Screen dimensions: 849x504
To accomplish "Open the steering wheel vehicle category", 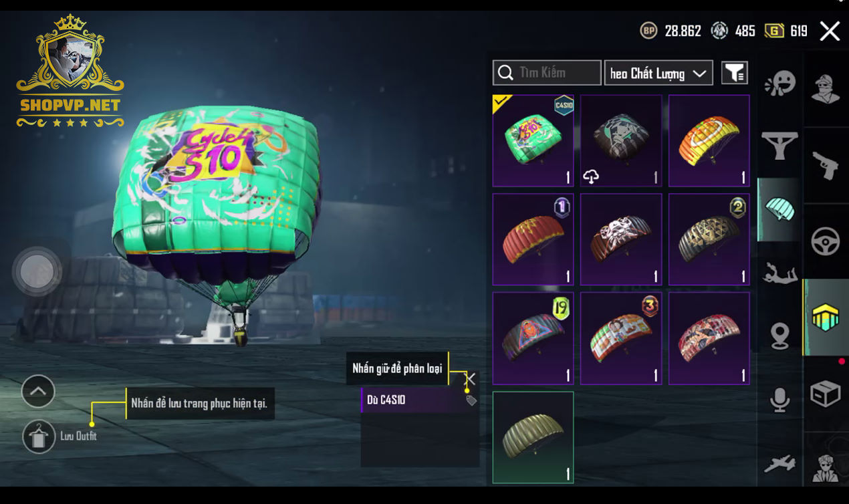I will [826, 242].
